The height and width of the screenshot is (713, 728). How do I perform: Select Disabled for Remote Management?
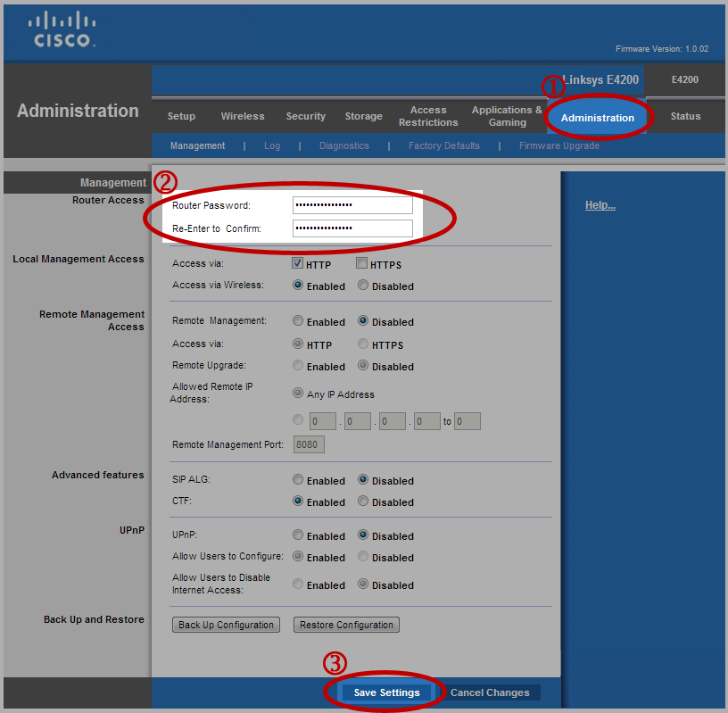(x=363, y=321)
